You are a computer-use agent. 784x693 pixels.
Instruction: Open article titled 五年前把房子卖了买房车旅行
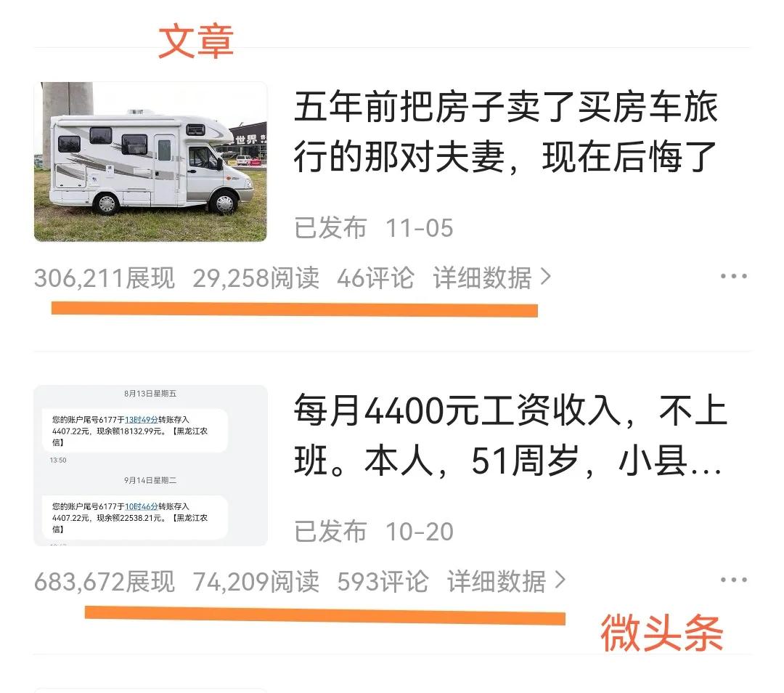point(505,131)
